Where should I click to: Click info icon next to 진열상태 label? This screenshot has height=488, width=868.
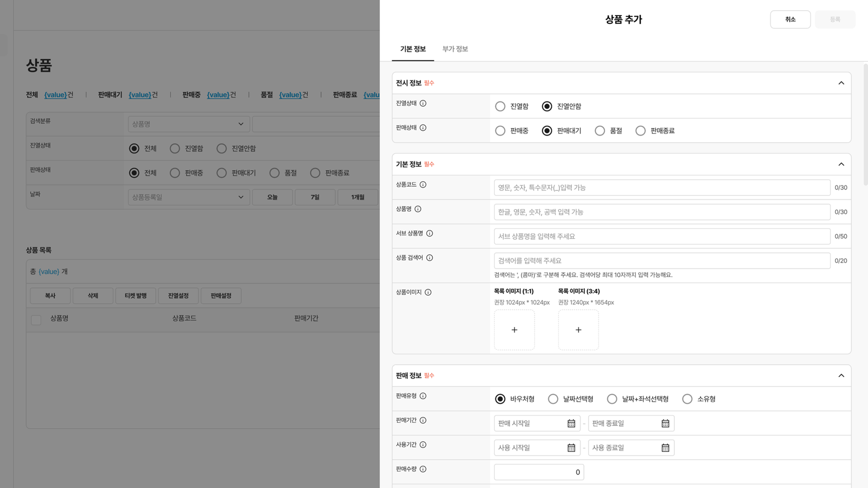click(423, 104)
